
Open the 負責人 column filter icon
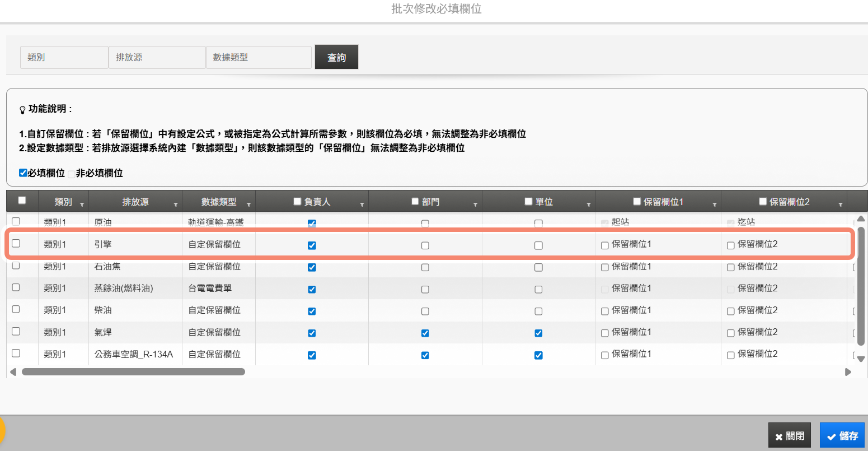(362, 204)
